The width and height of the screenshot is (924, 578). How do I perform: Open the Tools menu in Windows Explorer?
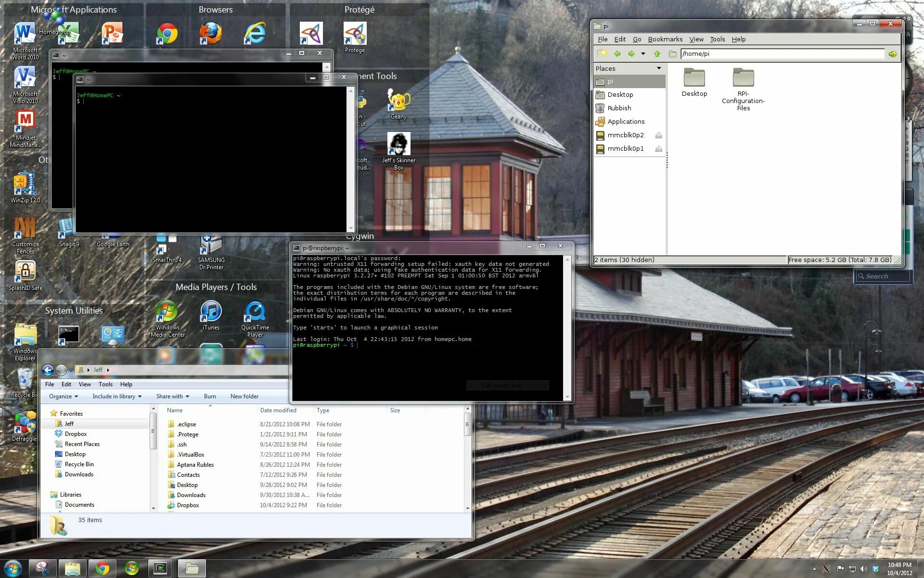point(105,384)
